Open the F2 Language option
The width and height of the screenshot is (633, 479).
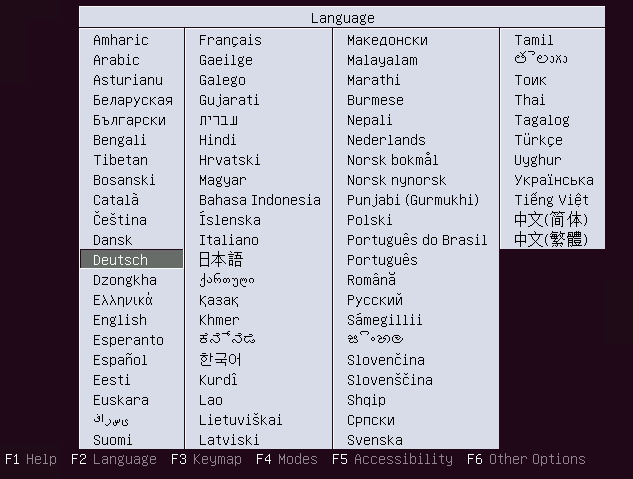114,460
